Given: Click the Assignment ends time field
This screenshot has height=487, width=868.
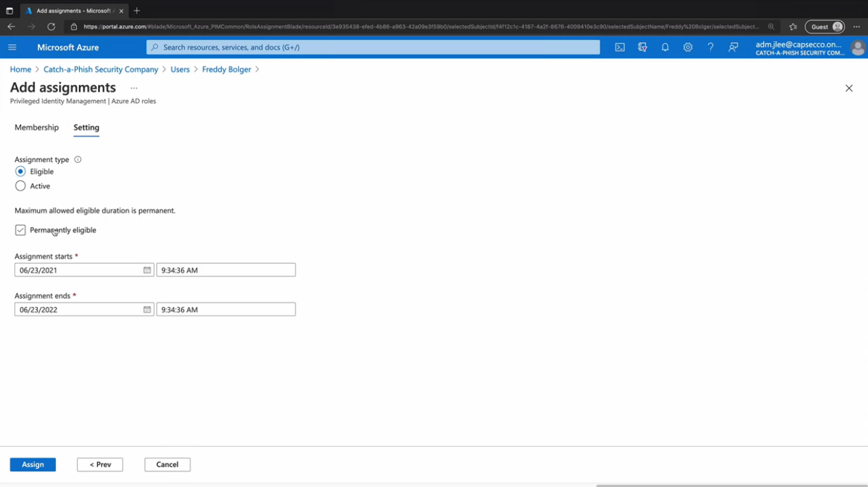Looking at the screenshot, I should pos(226,309).
